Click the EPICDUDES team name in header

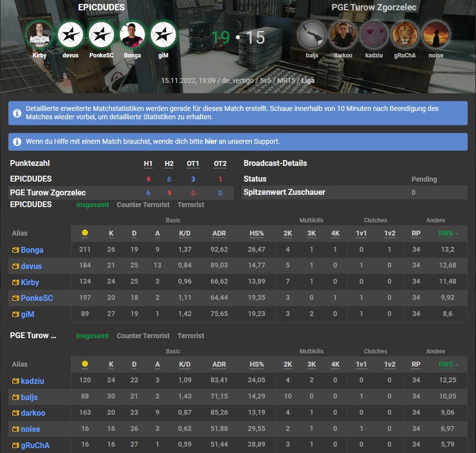coord(101,7)
